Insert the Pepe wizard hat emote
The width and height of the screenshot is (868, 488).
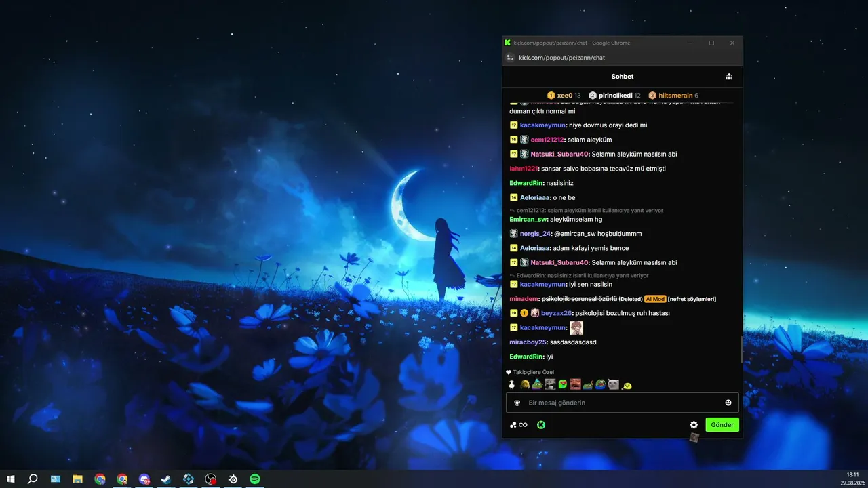pyautogui.click(x=536, y=384)
